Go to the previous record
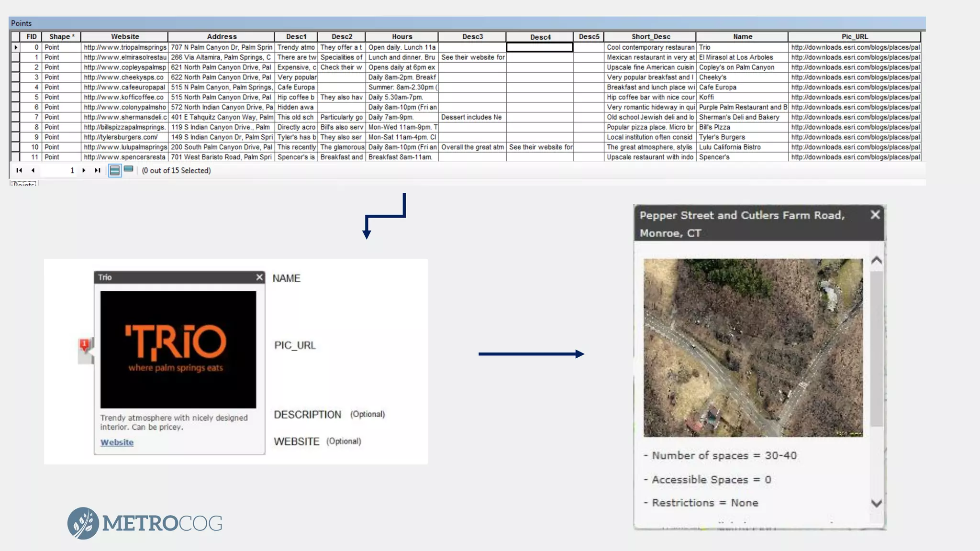The height and width of the screenshot is (551, 980). coord(33,170)
